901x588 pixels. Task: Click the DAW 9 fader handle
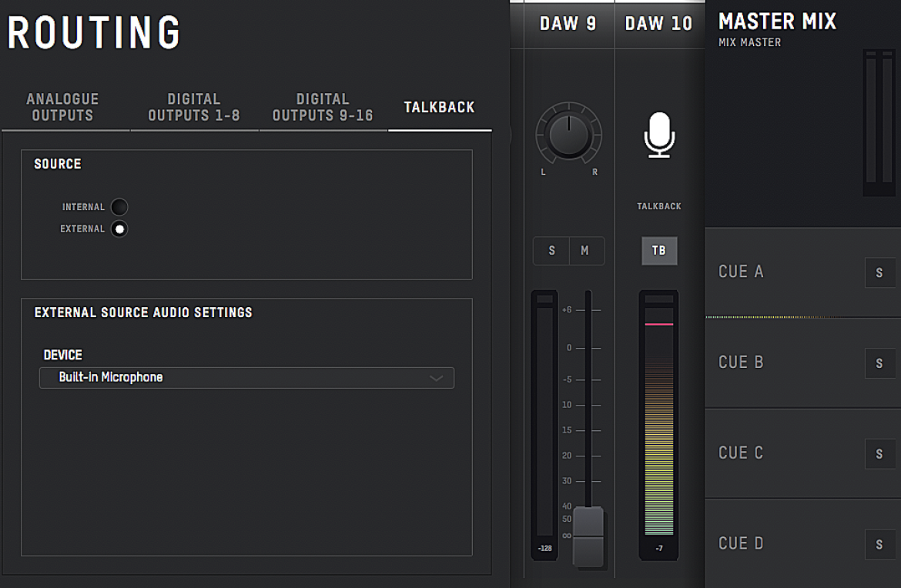[x=588, y=537]
